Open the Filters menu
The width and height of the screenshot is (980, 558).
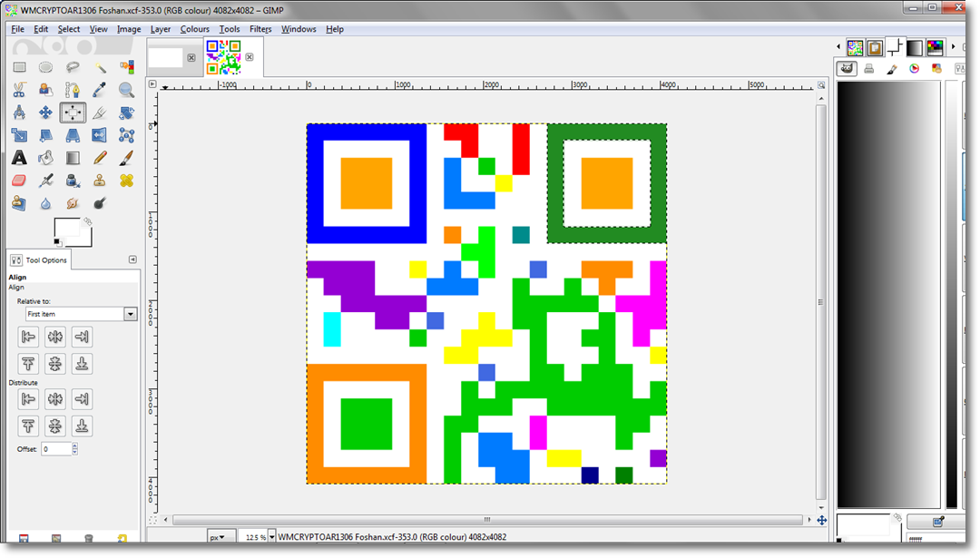coord(260,29)
